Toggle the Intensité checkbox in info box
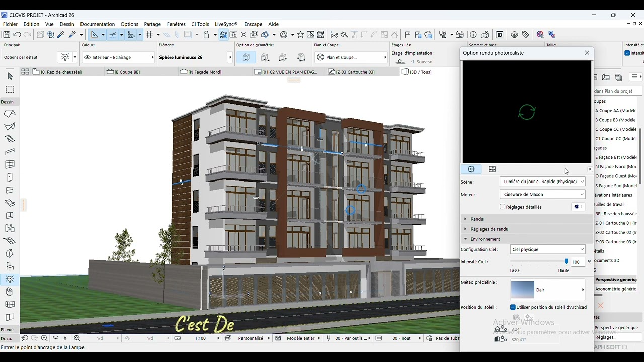This screenshot has width=644, height=362. click(627, 53)
